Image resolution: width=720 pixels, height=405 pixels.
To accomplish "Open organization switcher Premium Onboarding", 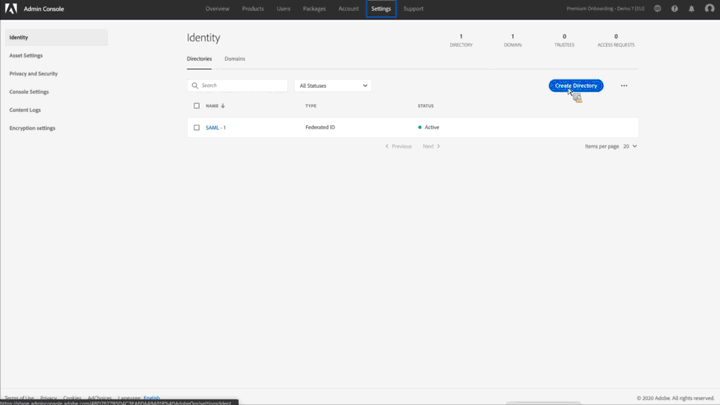I will coord(605,9).
